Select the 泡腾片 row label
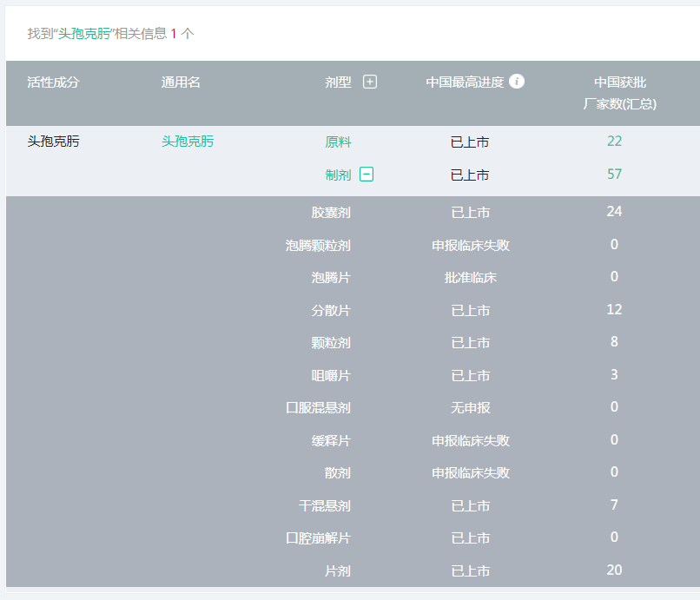Screen dimensions: 700x600 (331, 277)
